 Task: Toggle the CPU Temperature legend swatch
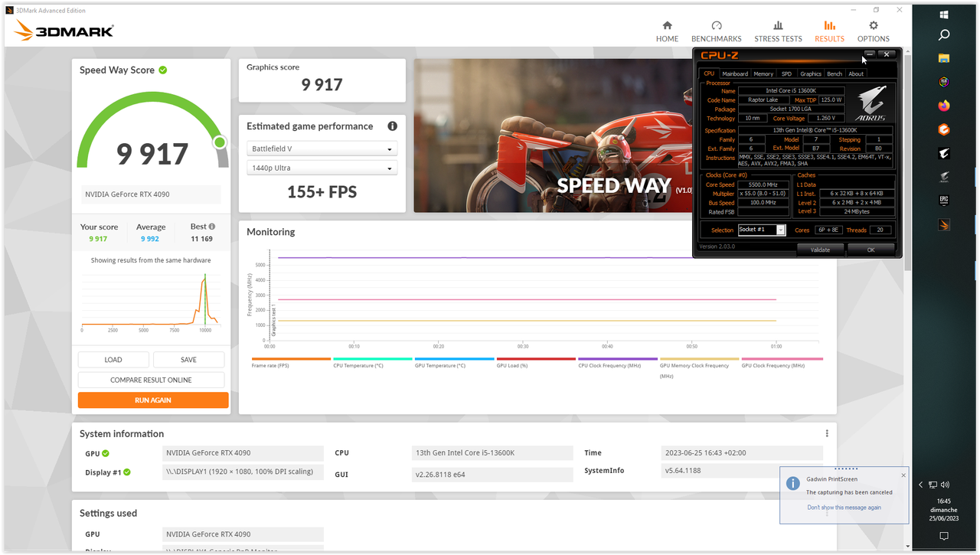(x=372, y=358)
